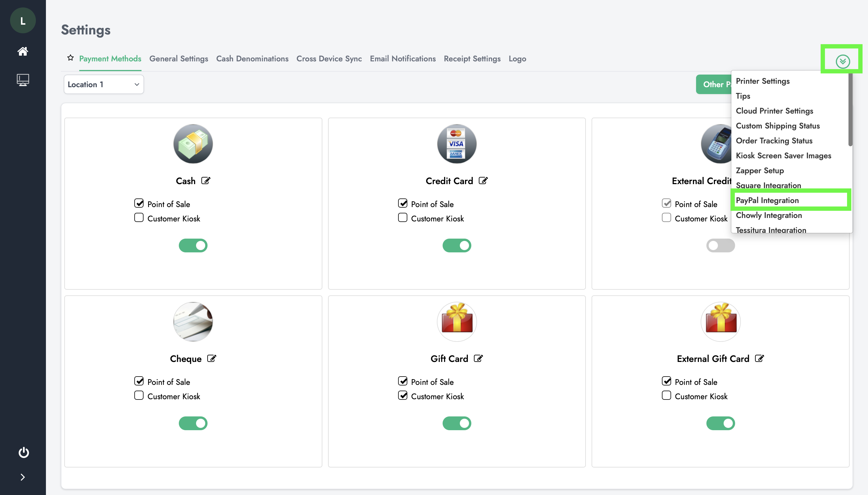This screenshot has width=868, height=495.
Task: Click the favorite star icon before Payment Methods
Action: pyautogui.click(x=70, y=58)
